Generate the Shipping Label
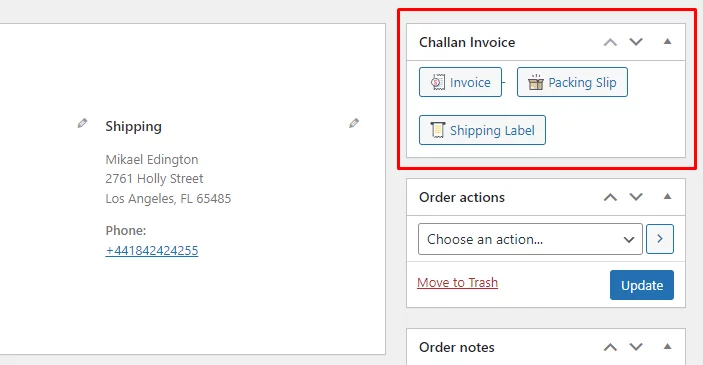Image resolution: width=703 pixels, height=365 pixels. click(482, 130)
